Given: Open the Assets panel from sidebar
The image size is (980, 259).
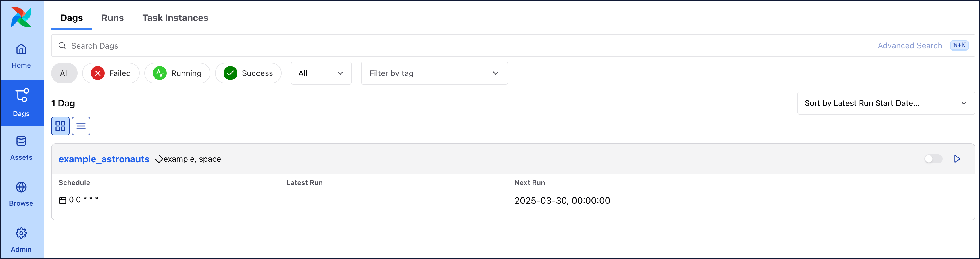Looking at the screenshot, I should tap(21, 148).
